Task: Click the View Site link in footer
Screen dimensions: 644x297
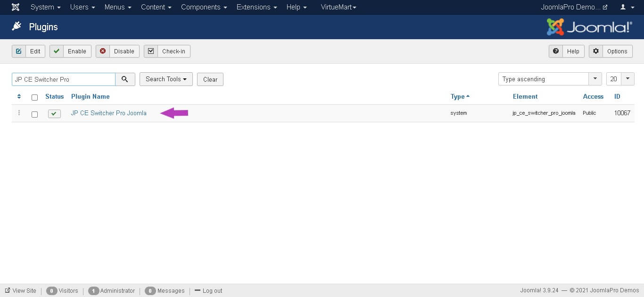Action: [x=21, y=291]
